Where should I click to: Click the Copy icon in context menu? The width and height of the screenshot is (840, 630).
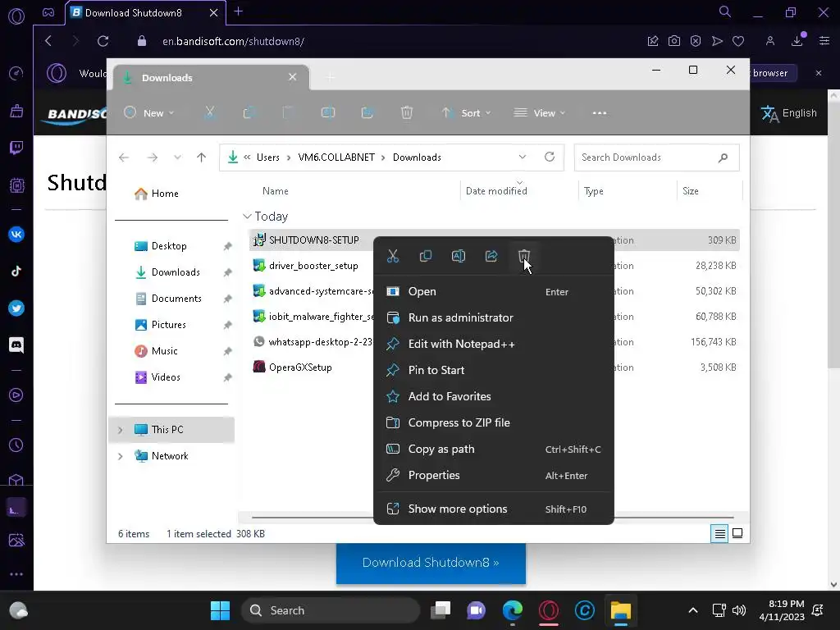click(426, 256)
